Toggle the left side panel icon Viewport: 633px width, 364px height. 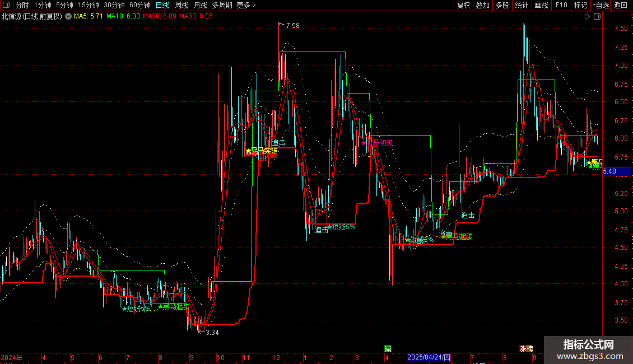(6, 5)
